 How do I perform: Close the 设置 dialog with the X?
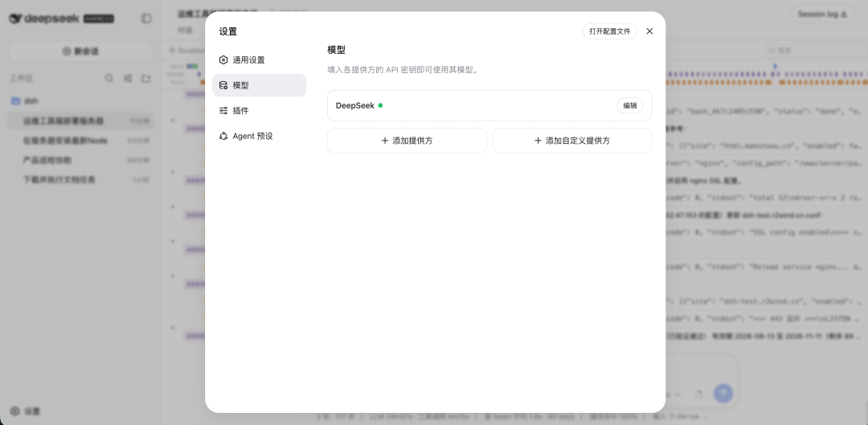[x=649, y=31]
